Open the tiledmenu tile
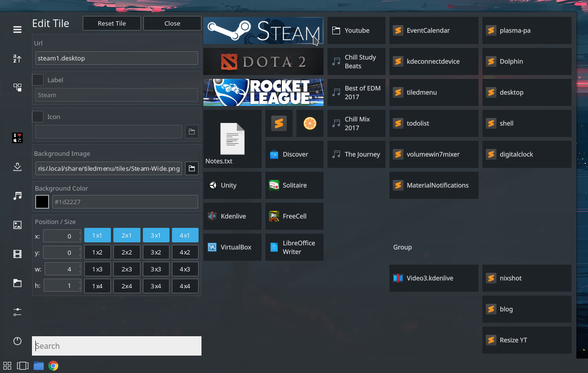This screenshot has height=373, width=588. click(434, 92)
